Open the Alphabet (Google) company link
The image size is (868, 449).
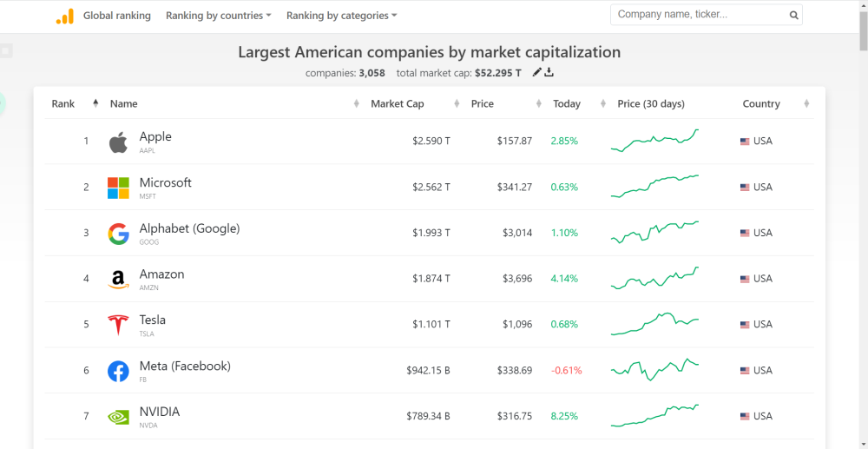tap(189, 228)
